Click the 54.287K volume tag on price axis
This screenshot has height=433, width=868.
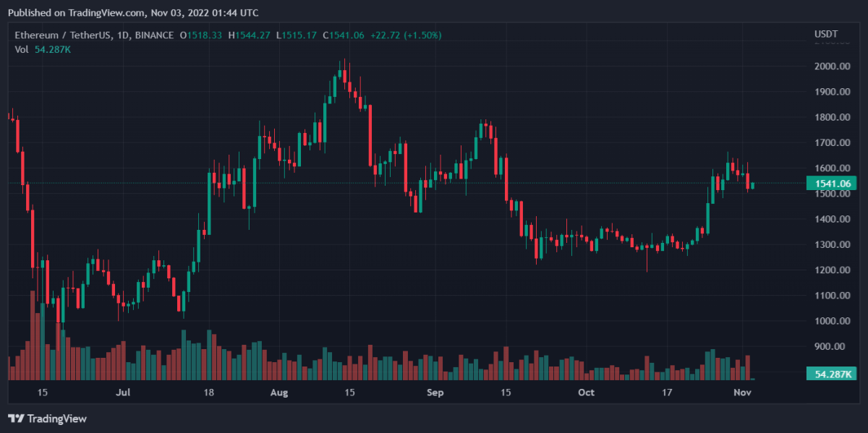point(830,374)
